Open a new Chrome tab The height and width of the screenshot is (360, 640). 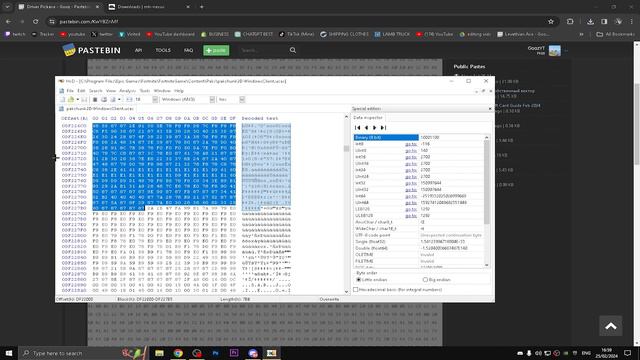click(201, 7)
